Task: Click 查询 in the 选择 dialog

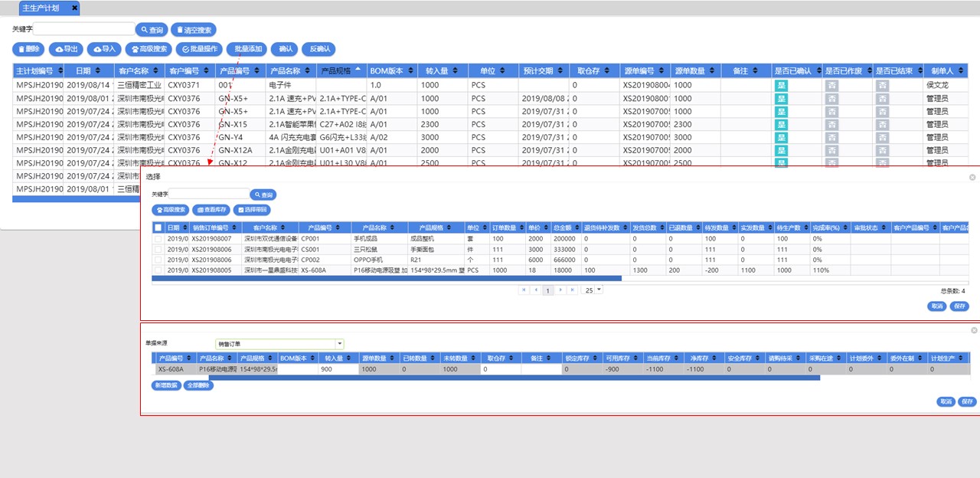Action: coord(263,195)
